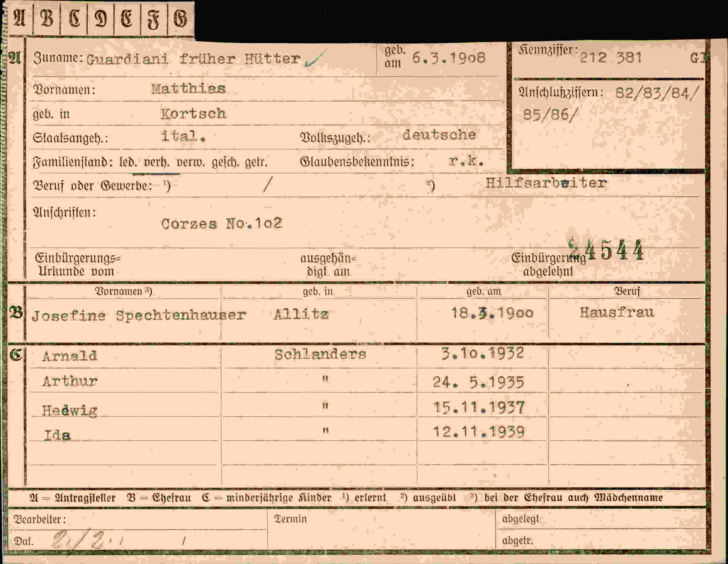Select the legend entry "A = Antragsteller"

pos(73,498)
